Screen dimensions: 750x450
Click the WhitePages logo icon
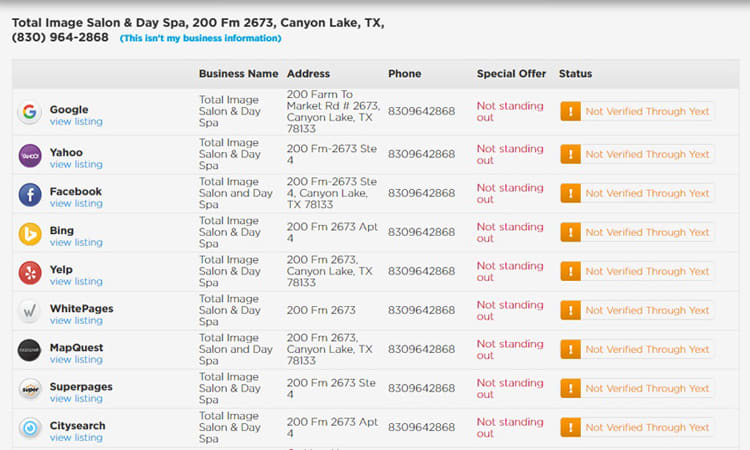30,311
